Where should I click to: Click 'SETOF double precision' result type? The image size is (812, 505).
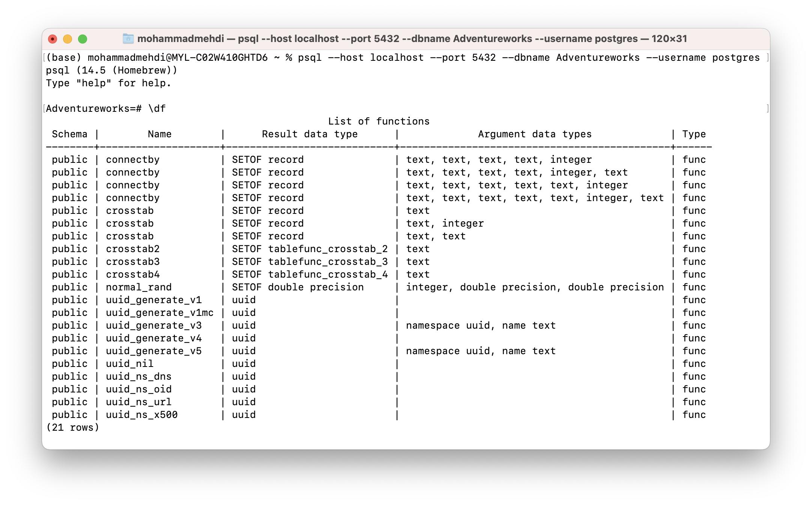pyautogui.click(x=298, y=287)
